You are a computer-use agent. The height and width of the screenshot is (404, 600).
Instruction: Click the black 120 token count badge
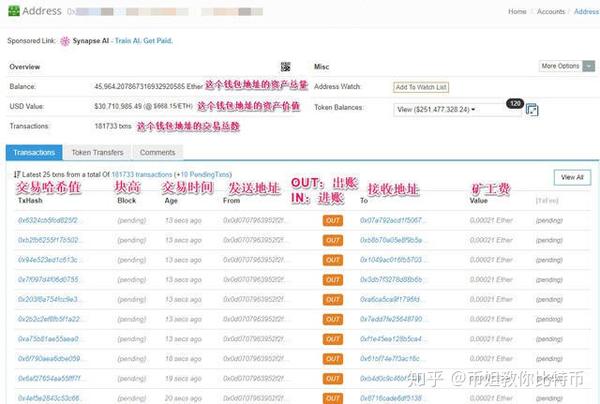(515, 103)
